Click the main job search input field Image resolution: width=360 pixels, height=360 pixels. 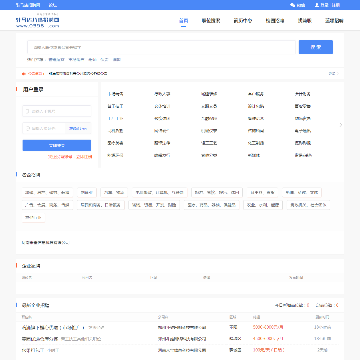pyautogui.click(x=161, y=47)
